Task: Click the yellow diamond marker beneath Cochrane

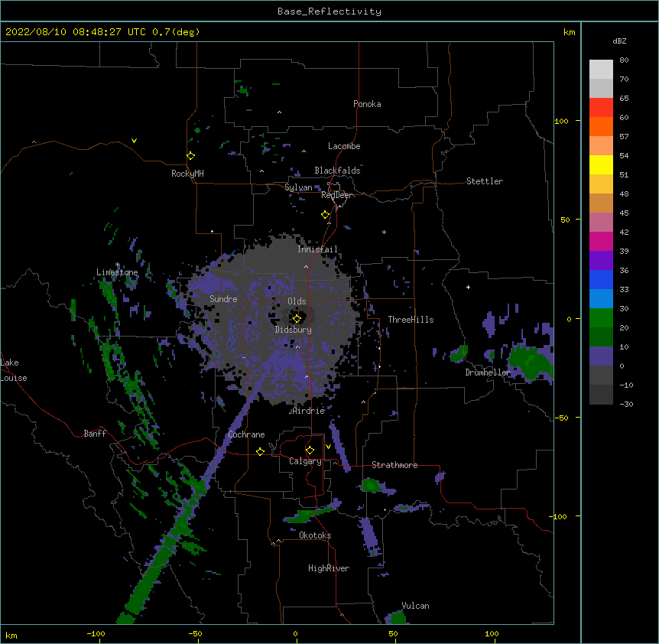Action: [x=260, y=451]
